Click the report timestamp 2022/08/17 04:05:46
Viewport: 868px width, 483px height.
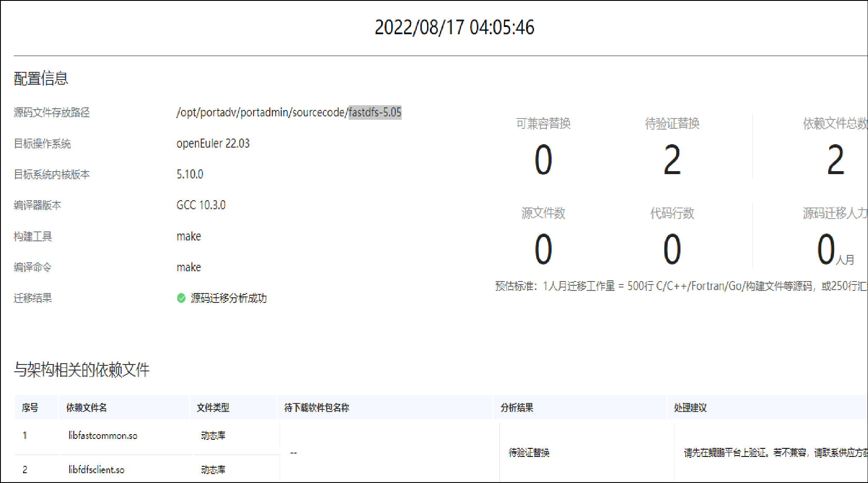(x=454, y=27)
